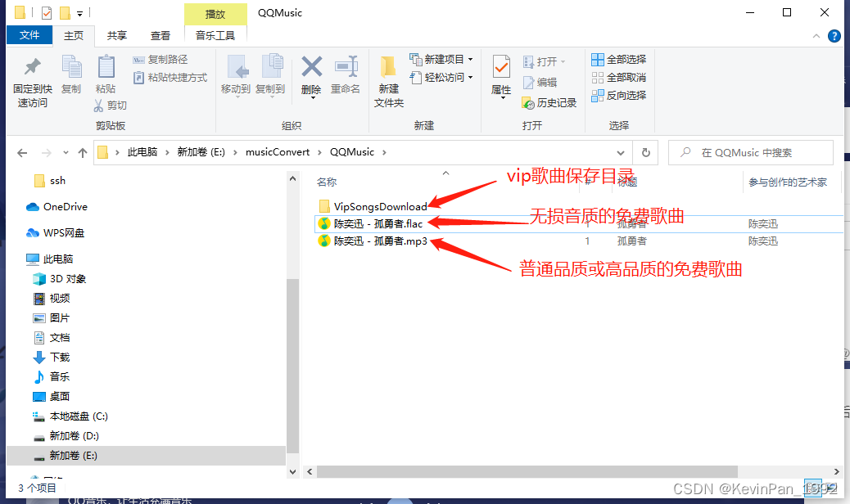This screenshot has height=504, width=850.
Task: Click the horizontal scrollbar of file list
Action: 527,471
